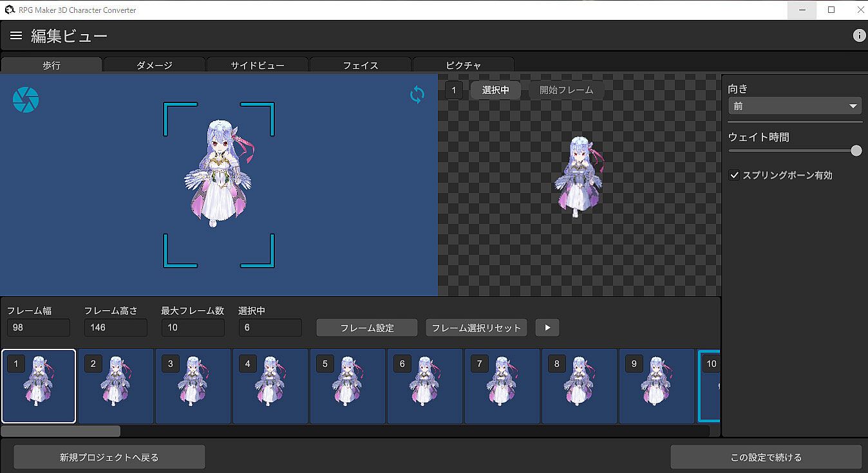868x473 pixels.
Task: Select frame thumbnail number 5
Action: (x=348, y=386)
